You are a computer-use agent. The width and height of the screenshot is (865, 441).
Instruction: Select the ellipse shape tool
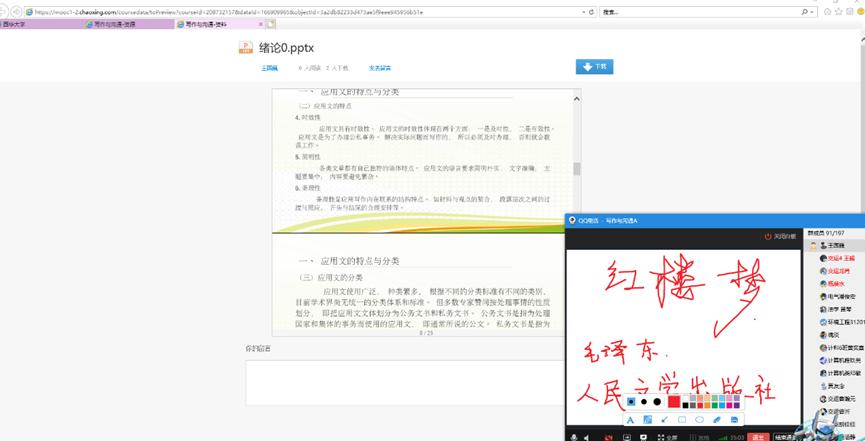coord(700,419)
